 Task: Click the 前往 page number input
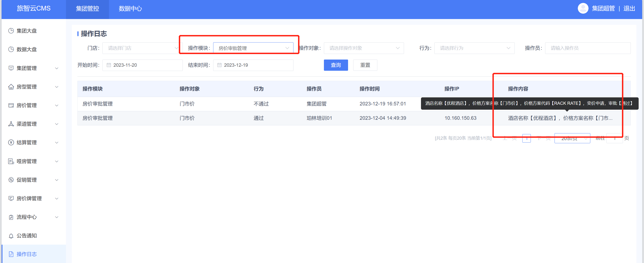614,138
